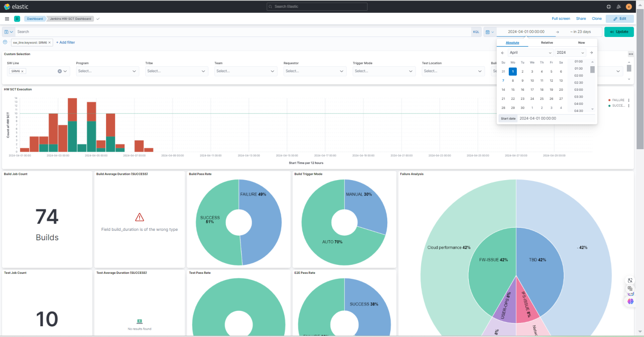Open the help lifebuoy icon
The height and width of the screenshot is (337, 644).
(x=608, y=6)
